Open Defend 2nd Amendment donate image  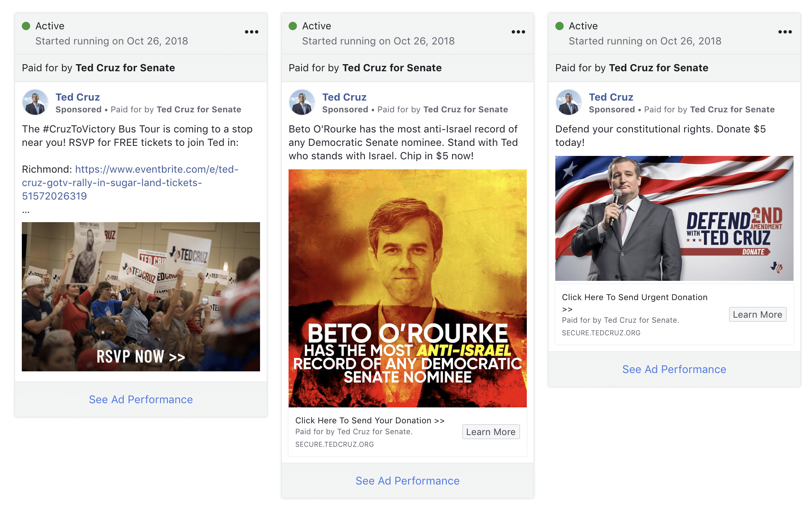(674, 218)
